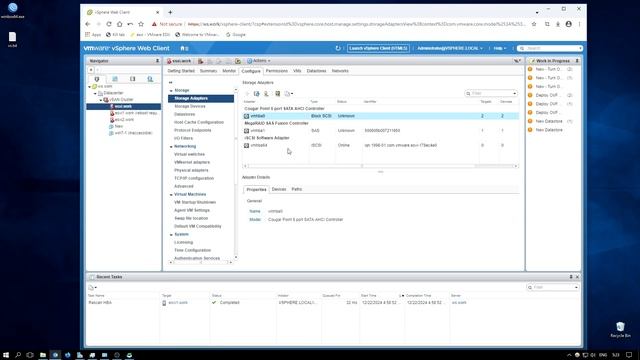
Task: Sort by the Completion Time column header
Action: pos(418,296)
